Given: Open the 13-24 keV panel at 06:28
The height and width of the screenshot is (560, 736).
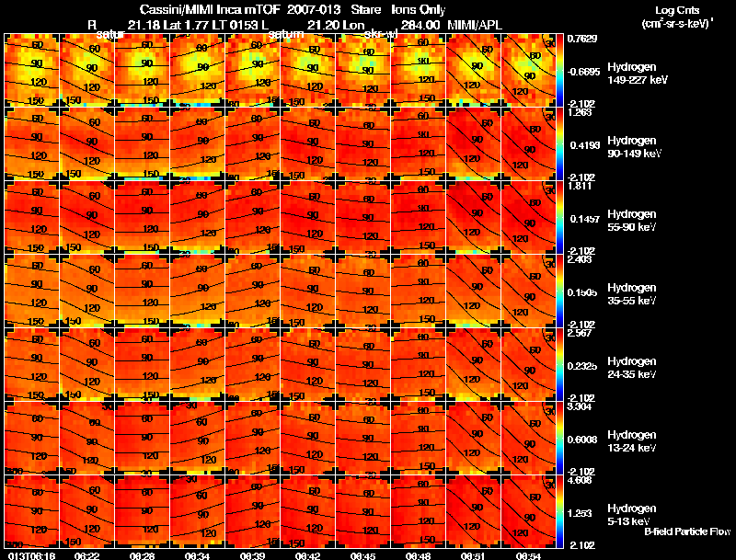Looking at the screenshot, I should [142, 438].
